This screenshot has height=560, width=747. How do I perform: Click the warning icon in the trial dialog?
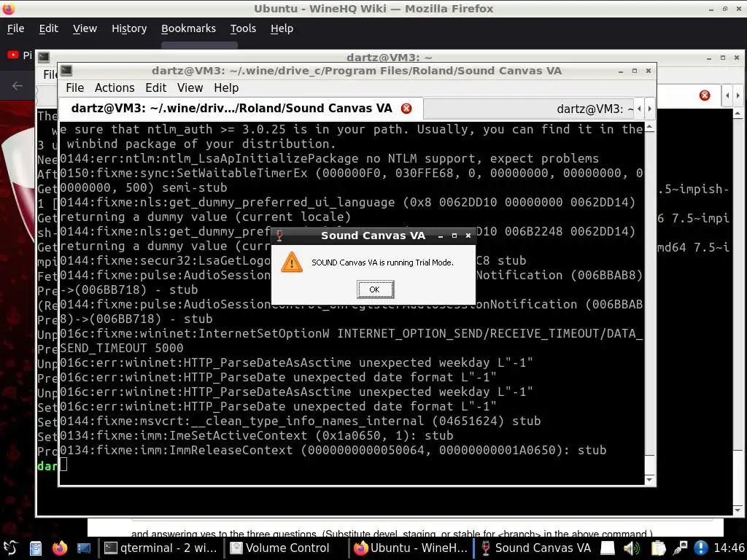coord(292,262)
